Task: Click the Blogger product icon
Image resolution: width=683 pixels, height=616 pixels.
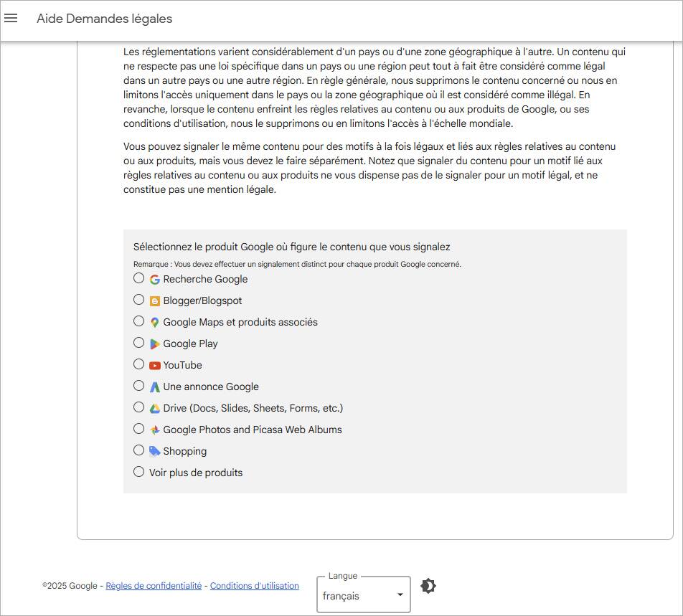Action: pos(154,301)
